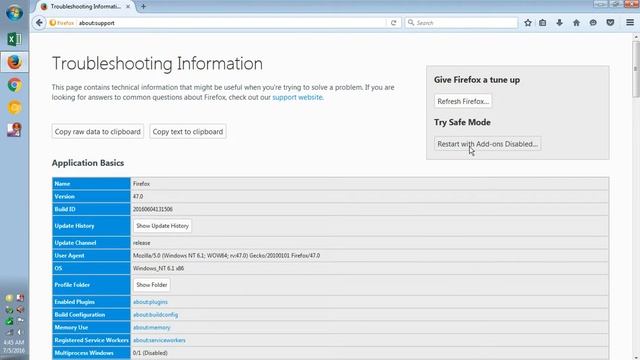640x360 pixels.
Task: Bookmark this page with star icon
Action: (x=528, y=23)
